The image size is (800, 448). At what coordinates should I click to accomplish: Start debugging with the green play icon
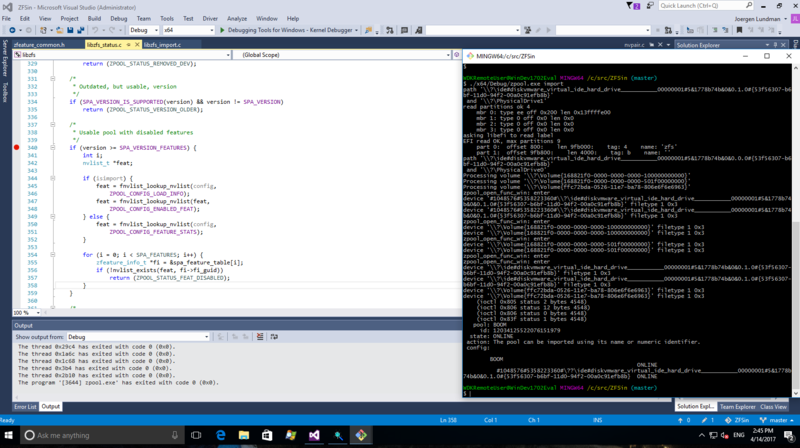pos(222,30)
